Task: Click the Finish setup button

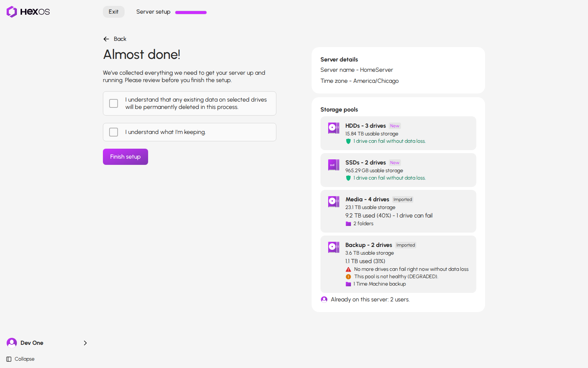Action: tap(125, 157)
